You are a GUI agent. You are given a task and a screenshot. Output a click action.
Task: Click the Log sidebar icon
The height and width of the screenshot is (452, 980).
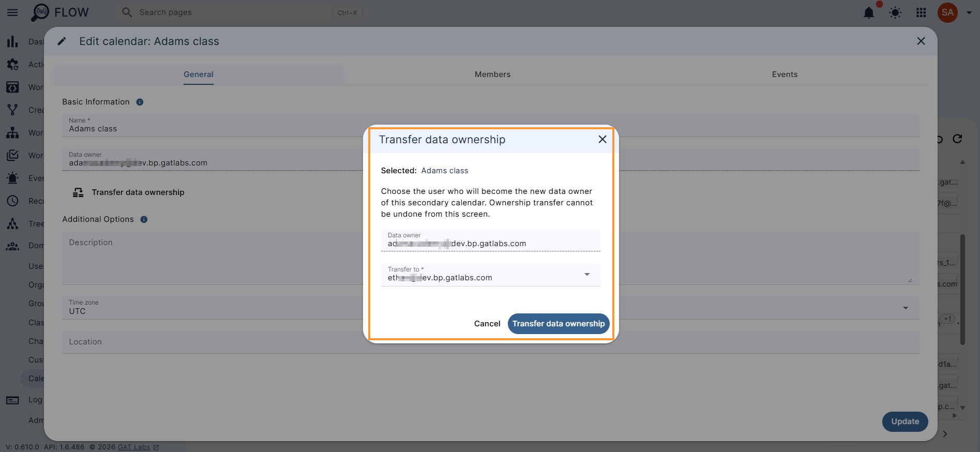pos(12,400)
